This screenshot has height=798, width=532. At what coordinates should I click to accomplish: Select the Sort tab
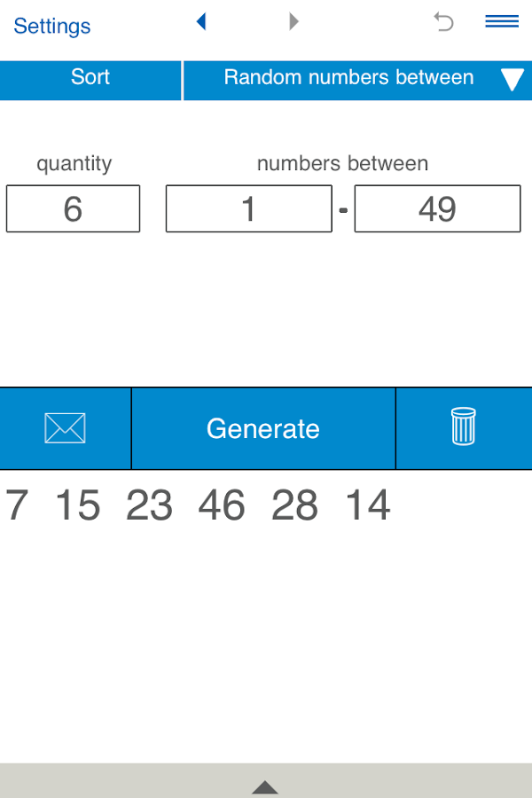[x=90, y=77]
